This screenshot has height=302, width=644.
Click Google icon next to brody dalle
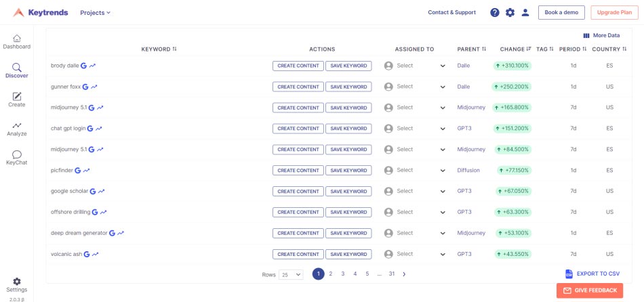[x=83, y=66]
